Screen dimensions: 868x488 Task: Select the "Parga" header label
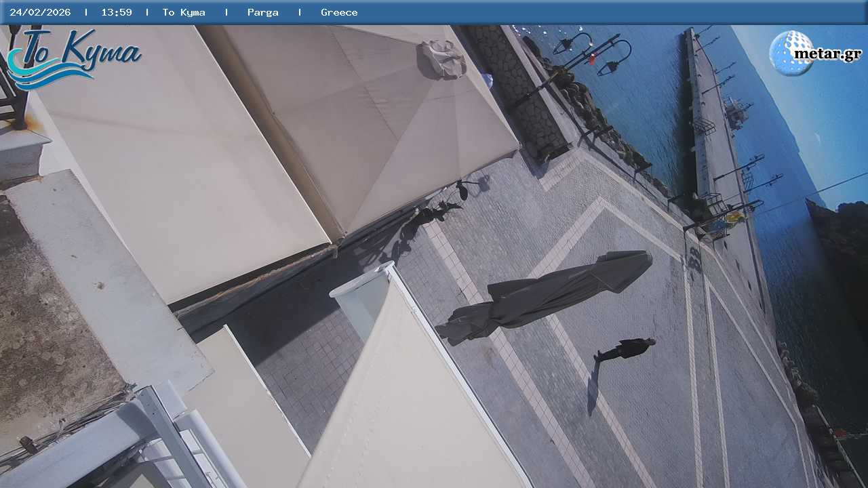coord(263,12)
